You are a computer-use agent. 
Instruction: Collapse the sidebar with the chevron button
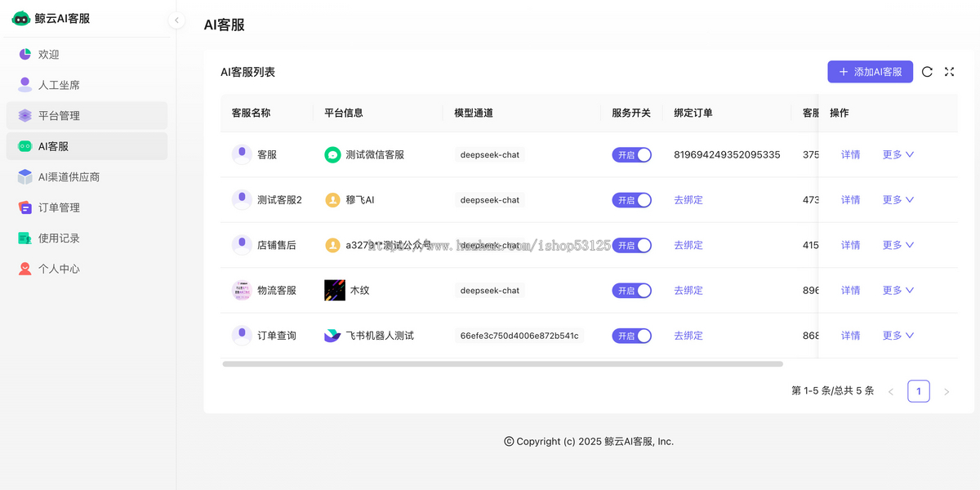tap(176, 20)
